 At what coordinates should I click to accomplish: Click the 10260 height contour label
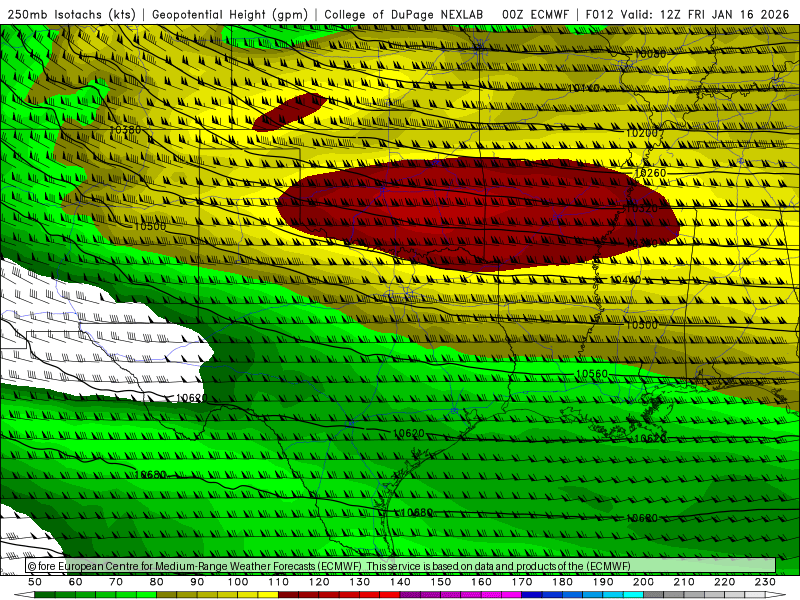[650, 173]
